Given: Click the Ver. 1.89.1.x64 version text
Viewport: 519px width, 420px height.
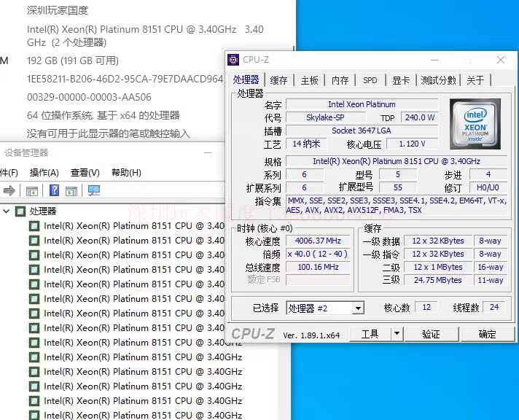Looking at the screenshot, I should coord(311,335).
